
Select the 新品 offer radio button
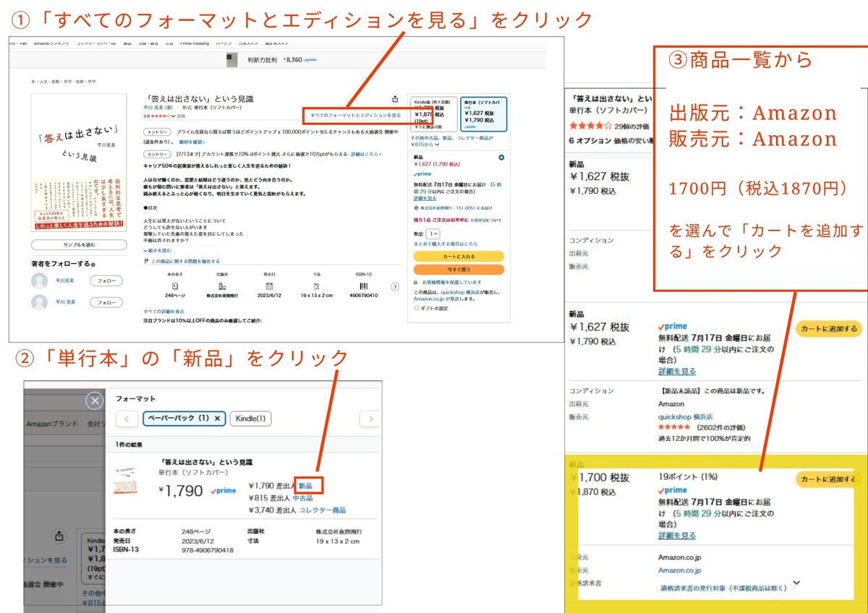pos(501,157)
